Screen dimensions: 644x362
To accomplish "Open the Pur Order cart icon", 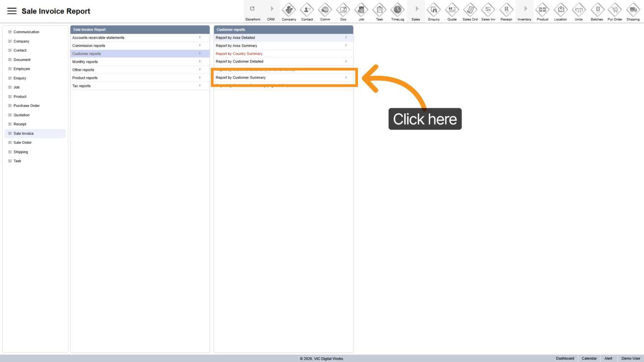I will click(615, 10).
